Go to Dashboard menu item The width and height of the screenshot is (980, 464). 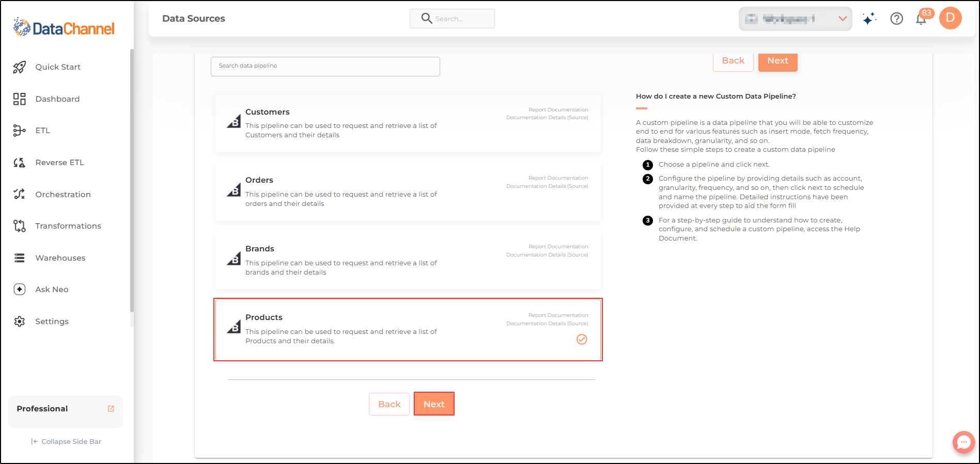click(x=57, y=99)
